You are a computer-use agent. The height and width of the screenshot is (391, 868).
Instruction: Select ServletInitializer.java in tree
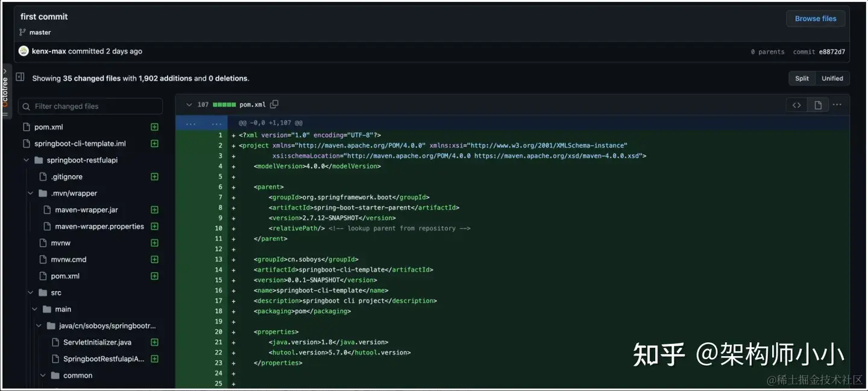click(97, 342)
